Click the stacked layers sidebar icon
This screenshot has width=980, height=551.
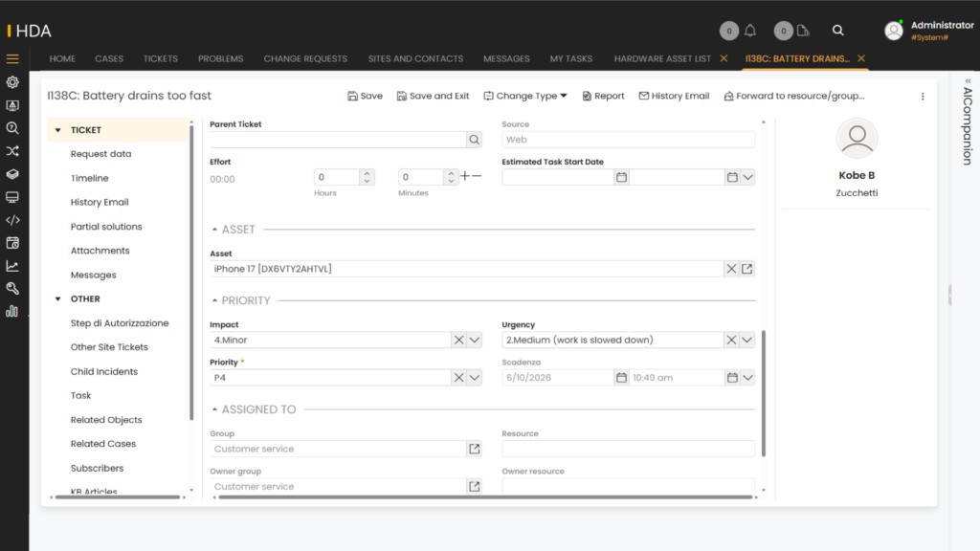coord(12,174)
